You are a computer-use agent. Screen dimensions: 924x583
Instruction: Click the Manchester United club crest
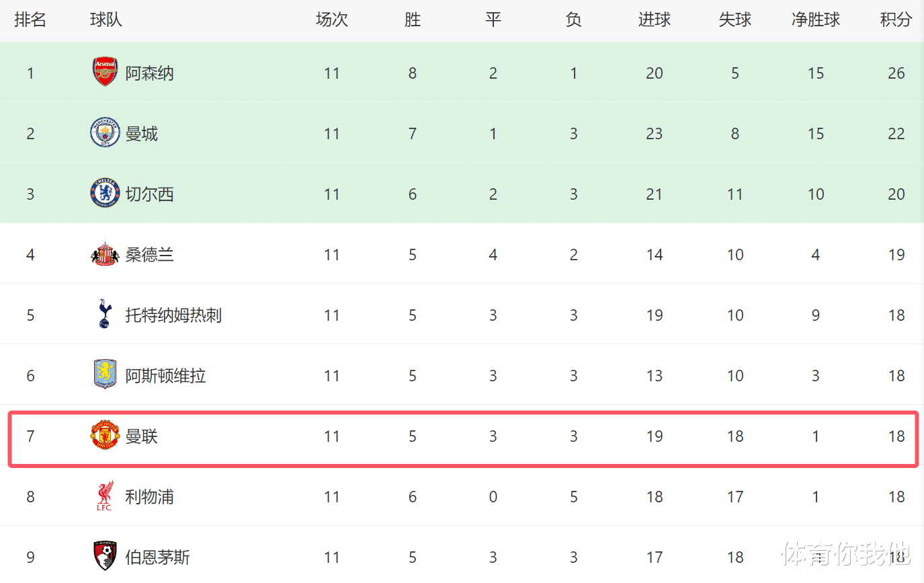coord(105,436)
